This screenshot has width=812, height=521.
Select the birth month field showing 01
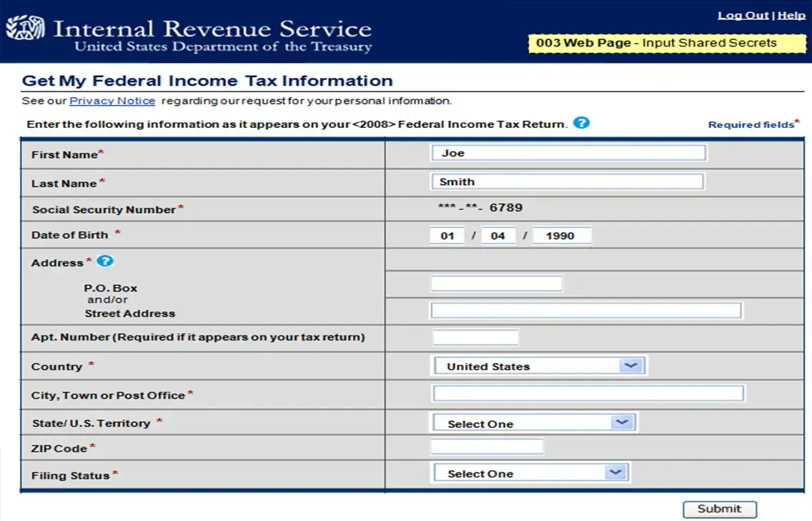pyautogui.click(x=447, y=236)
